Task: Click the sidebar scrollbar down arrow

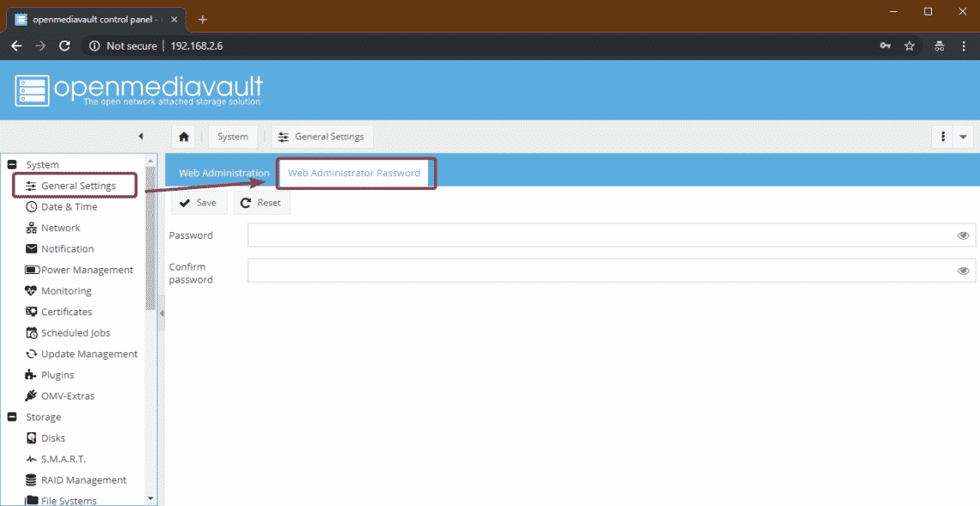Action: 150,499
